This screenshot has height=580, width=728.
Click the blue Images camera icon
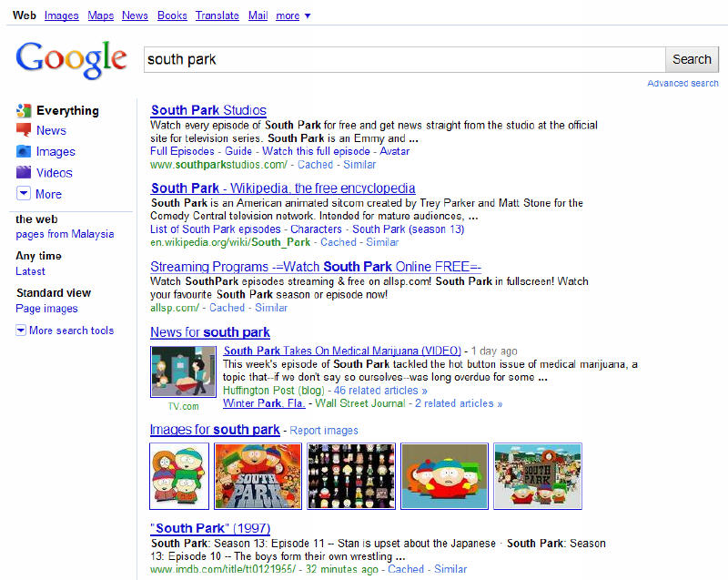(24, 151)
